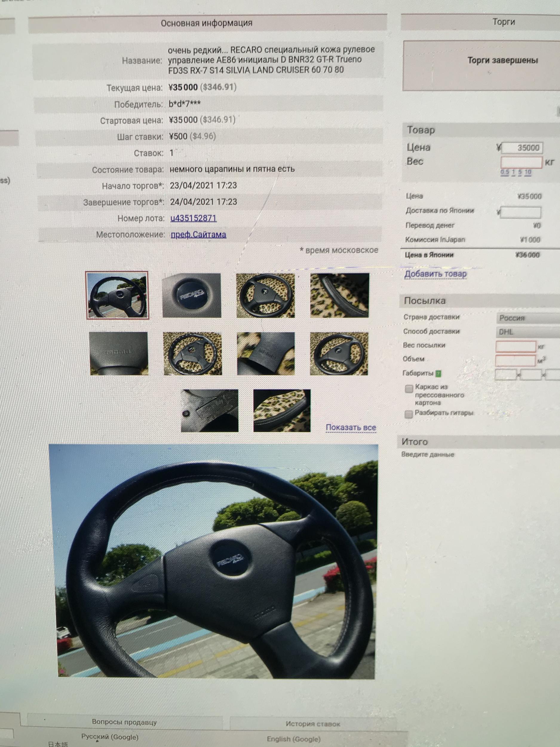Image resolution: width=560 pixels, height=747 pixels.
Task: Open lot number link u435152871
Action: [194, 218]
